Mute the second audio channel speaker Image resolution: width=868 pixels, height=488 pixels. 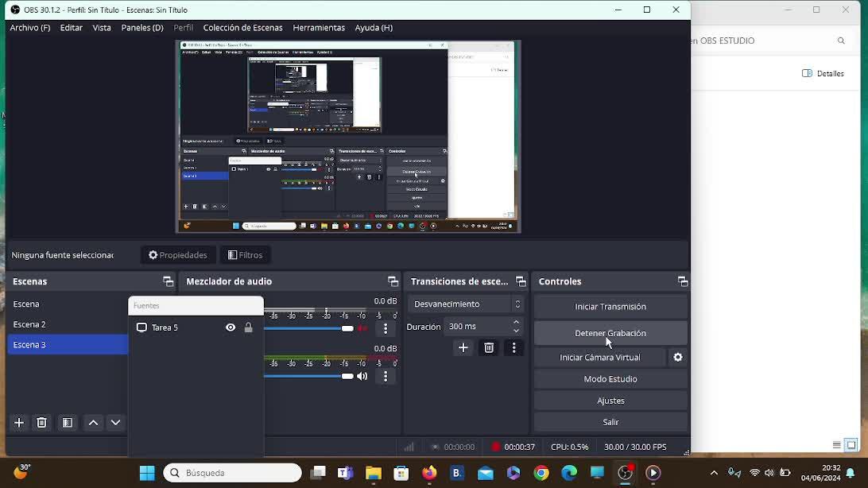coord(362,377)
